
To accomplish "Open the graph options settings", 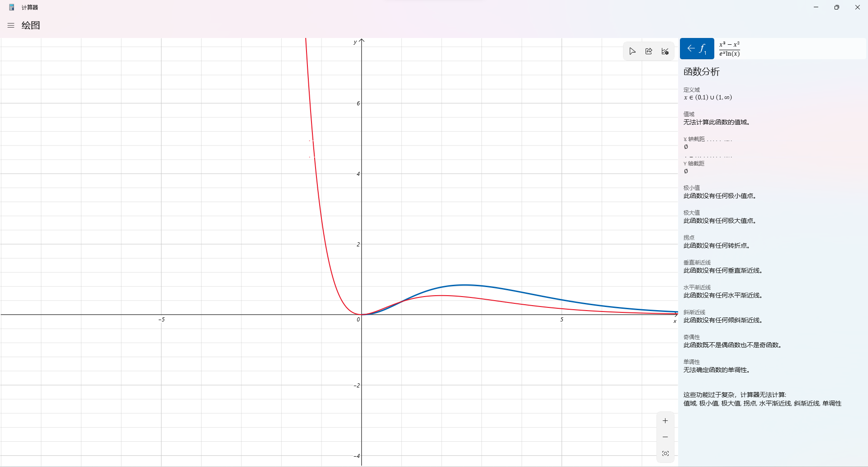I will click(665, 51).
